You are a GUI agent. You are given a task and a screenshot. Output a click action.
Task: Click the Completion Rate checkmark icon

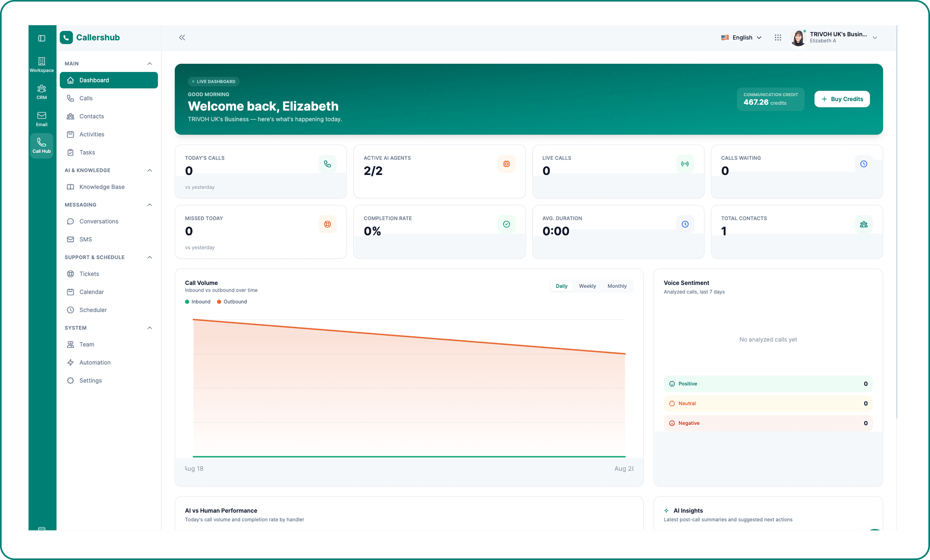[x=506, y=224]
